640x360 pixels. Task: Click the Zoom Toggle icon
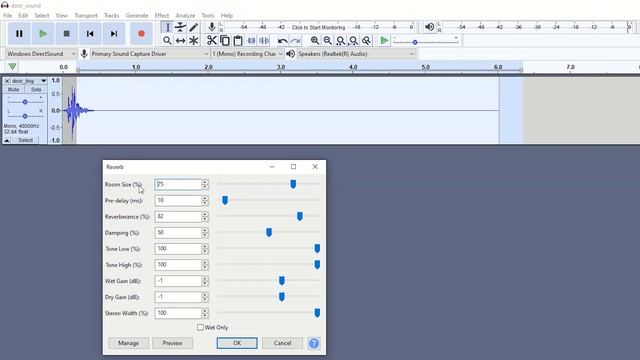tap(367, 40)
